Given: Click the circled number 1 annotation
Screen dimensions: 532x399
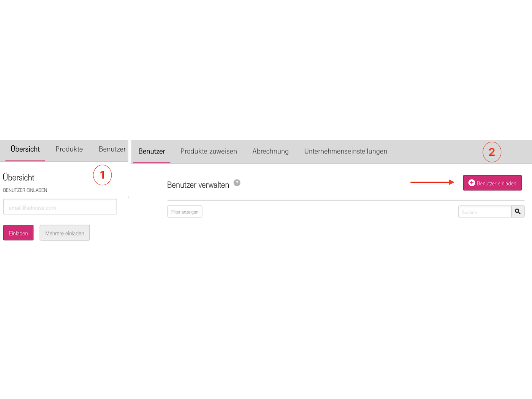Looking at the screenshot, I should (102, 175).
